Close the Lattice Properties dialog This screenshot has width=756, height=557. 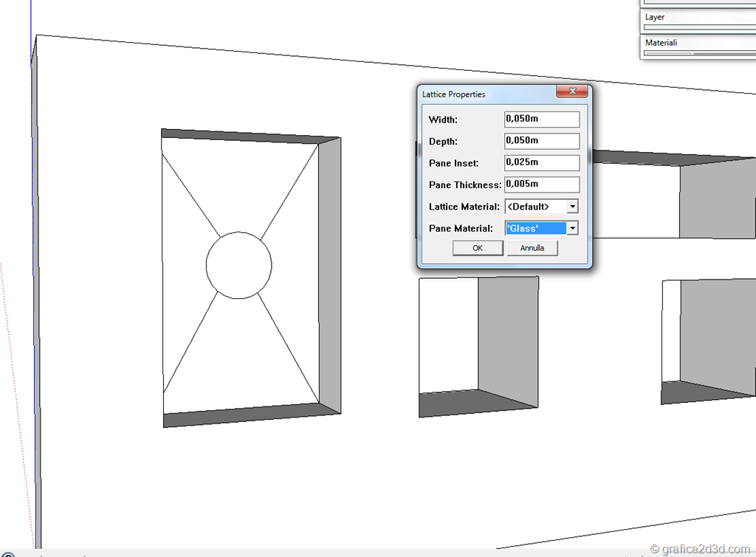click(572, 92)
